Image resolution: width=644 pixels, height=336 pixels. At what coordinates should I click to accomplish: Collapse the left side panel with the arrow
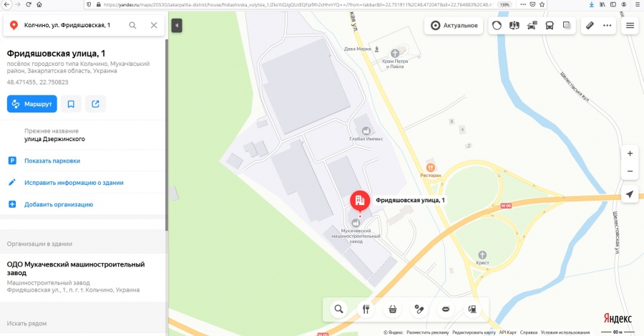(x=177, y=26)
